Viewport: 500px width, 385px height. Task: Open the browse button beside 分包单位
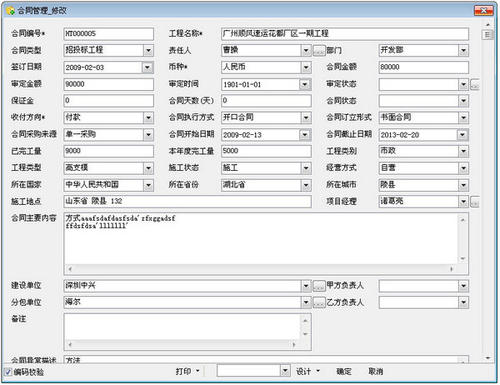pos(319,302)
